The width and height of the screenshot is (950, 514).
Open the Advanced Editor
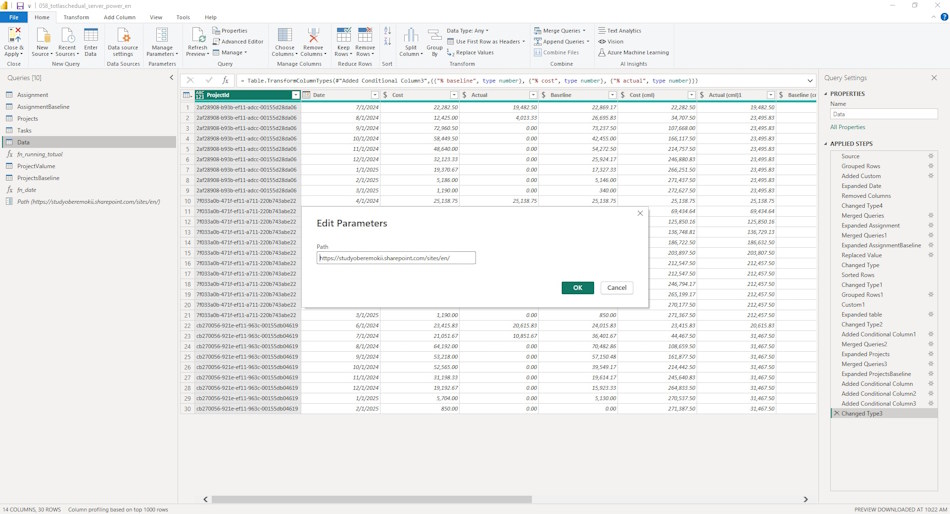(x=238, y=41)
